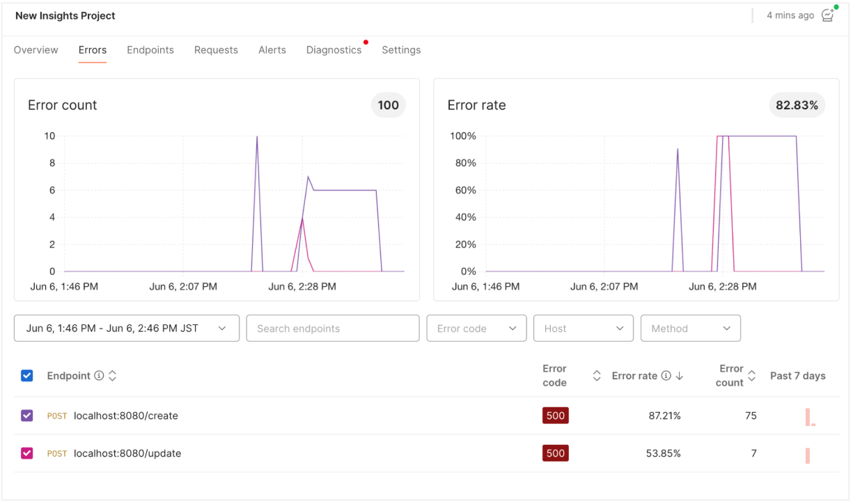853x504 pixels.
Task: Switch to the Endpoints tab
Action: (x=150, y=50)
